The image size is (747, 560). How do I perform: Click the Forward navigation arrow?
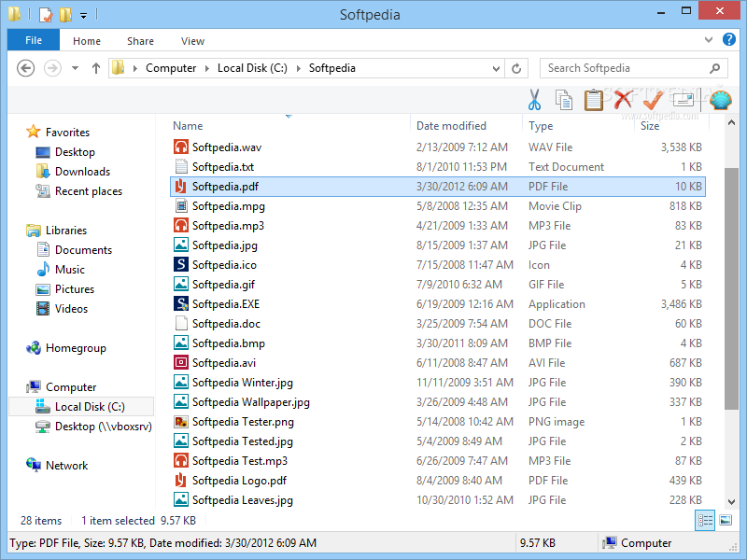[52, 68]
